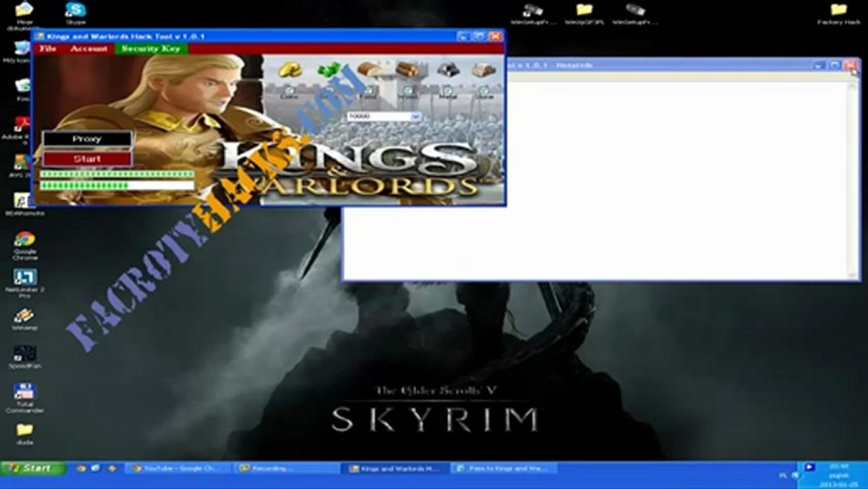
Task: Switch to YouTube - Google Chrome taskbar item
Action: click(x=179, y=468)
